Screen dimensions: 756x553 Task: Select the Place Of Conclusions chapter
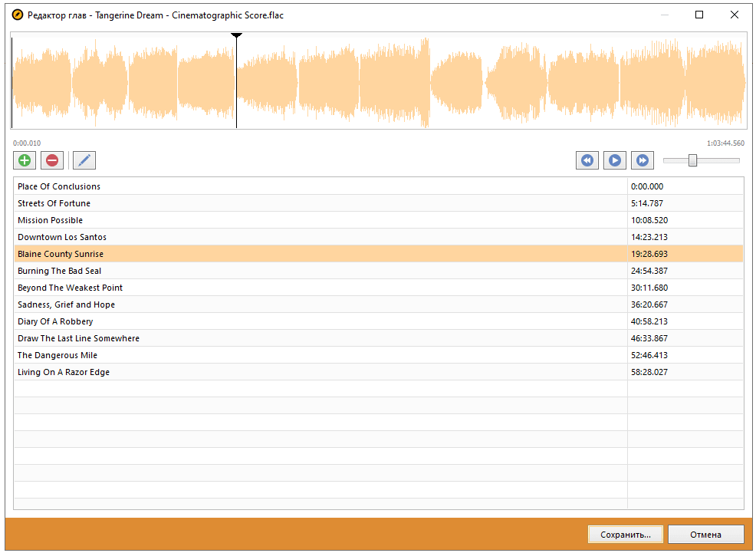(x=59, y=186)
